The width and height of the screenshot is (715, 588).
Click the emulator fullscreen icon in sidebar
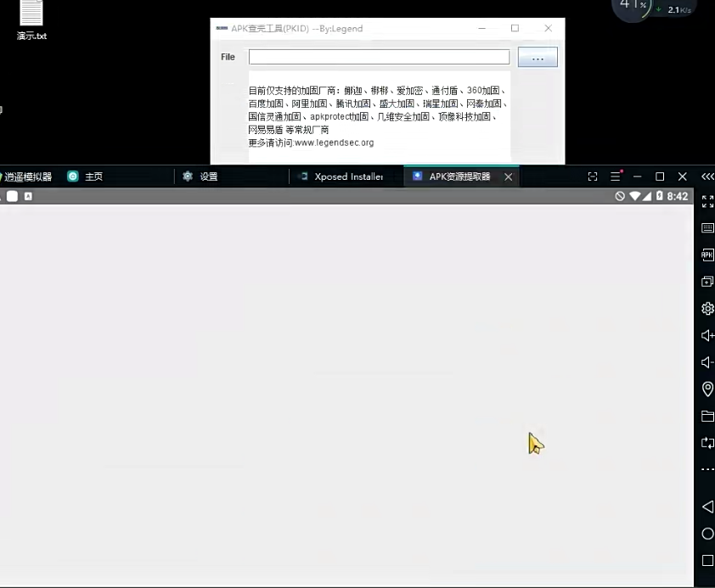[x=707, y=201]
